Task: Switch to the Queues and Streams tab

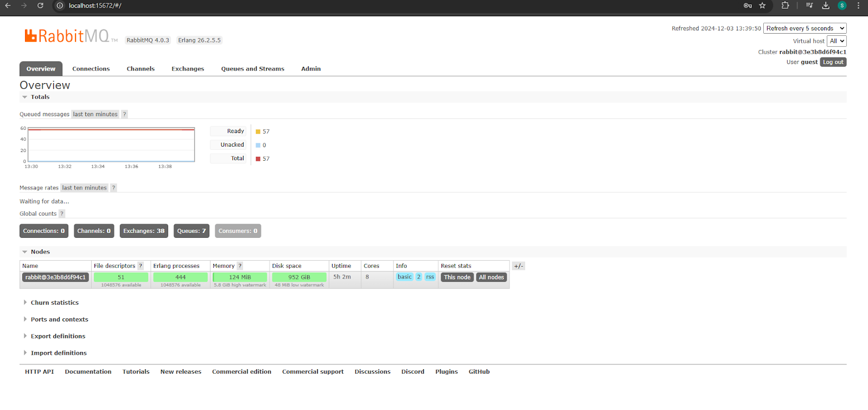Action: [252, 69]
